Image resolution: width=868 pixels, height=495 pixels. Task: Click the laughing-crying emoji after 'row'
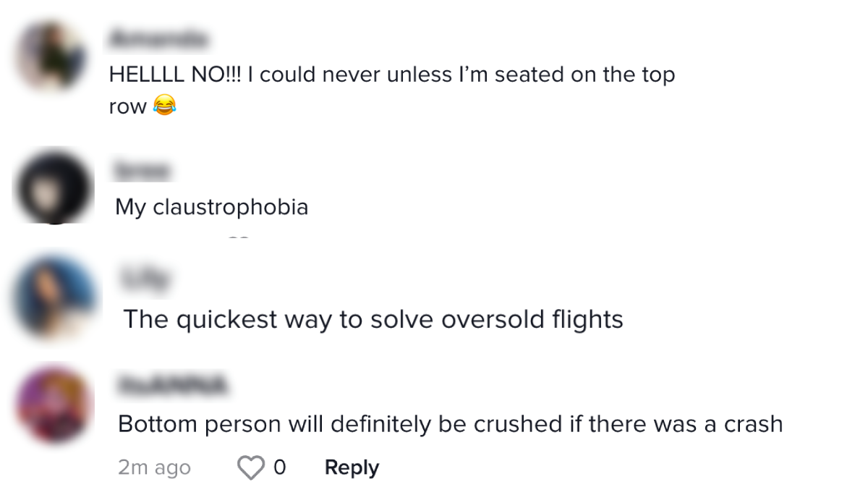pos(164,107)
